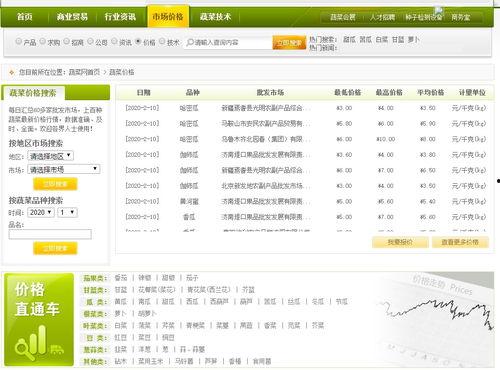Click the 立即搜索 button under market dropdown
500x370 pixels.
point(55,184)
